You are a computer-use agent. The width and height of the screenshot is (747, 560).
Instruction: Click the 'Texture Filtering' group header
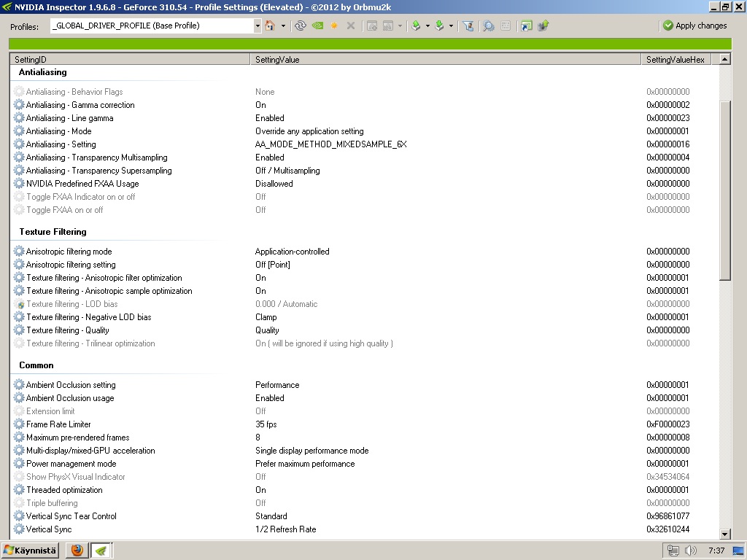[x=53, y=232]
